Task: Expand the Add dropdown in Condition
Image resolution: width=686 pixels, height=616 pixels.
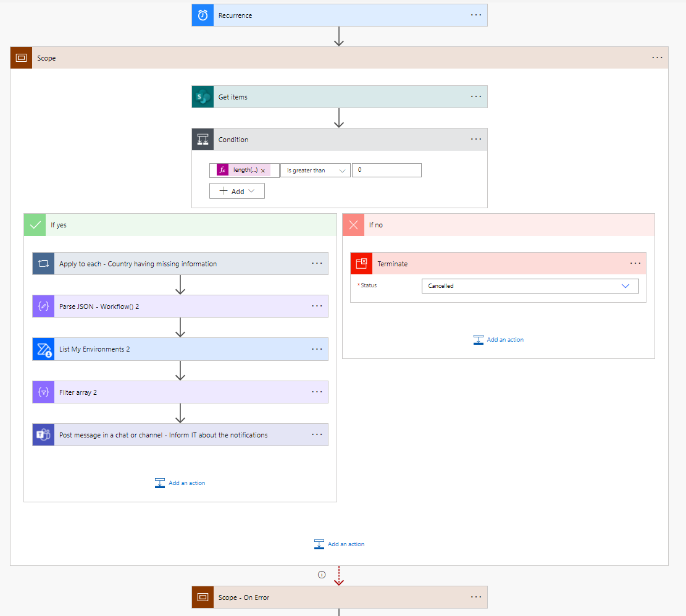Action: (x=237, y=192)
